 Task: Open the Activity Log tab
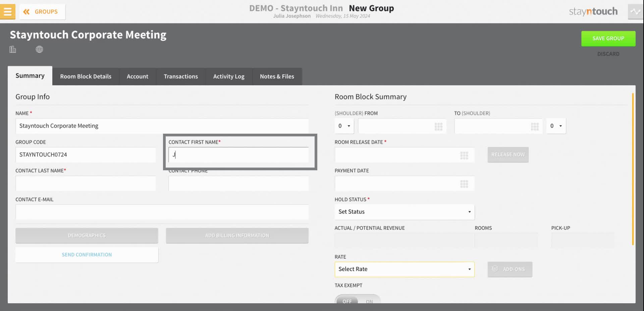point(229,77)
